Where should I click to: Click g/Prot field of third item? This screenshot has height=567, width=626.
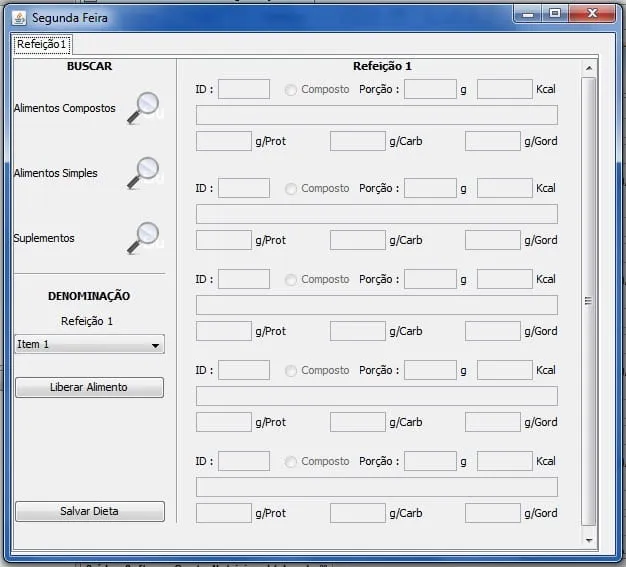coord(224,331)
